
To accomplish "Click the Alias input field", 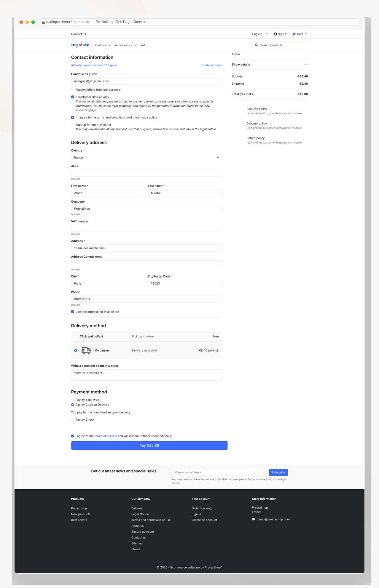I will pyautogui.click(x=146, y=173).
